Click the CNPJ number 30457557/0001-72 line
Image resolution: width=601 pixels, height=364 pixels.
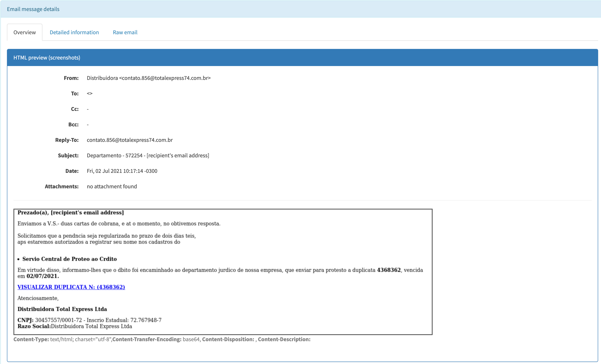(89, 320)
